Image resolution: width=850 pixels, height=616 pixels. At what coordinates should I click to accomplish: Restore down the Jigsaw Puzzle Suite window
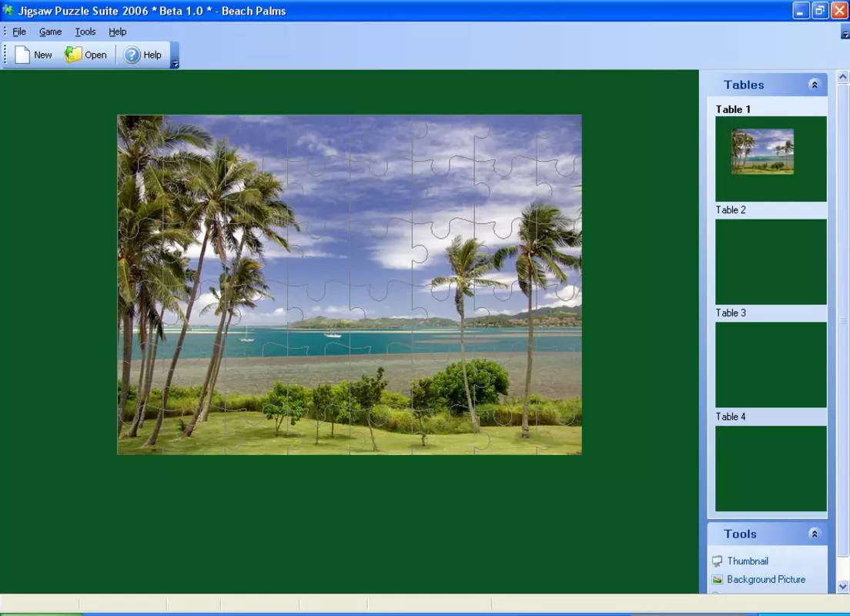(x=820, y=10)
